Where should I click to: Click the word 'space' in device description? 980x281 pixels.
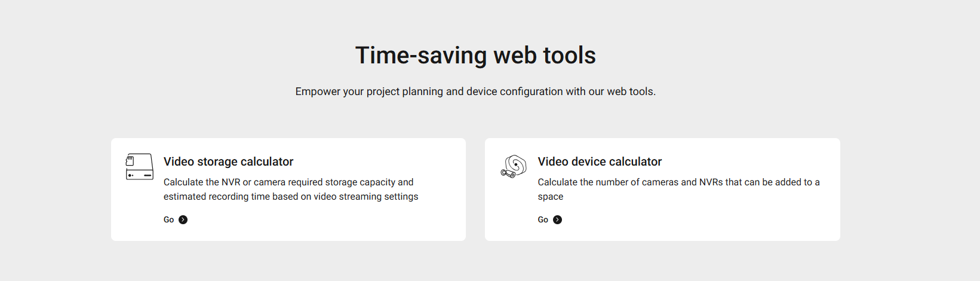tap(550, 197)
